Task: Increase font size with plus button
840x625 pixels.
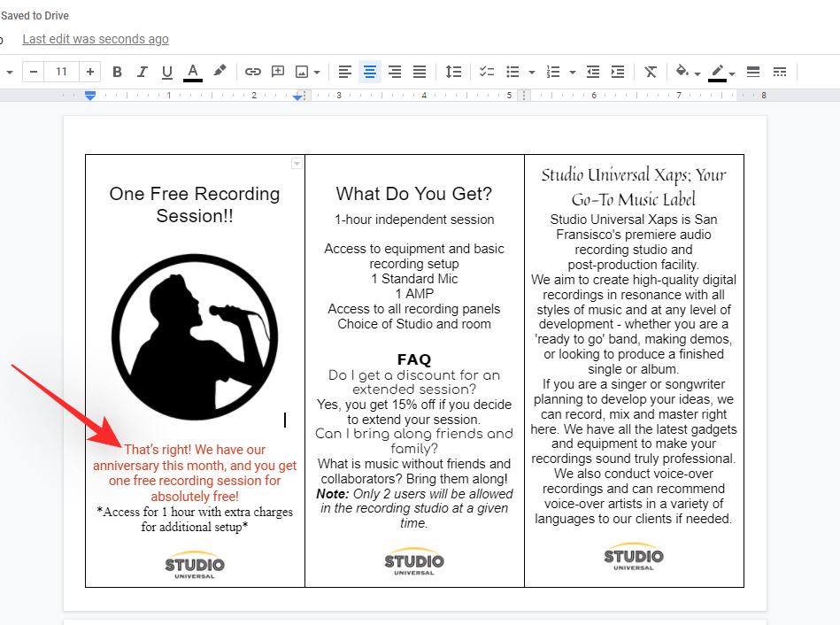Action: 90,72
